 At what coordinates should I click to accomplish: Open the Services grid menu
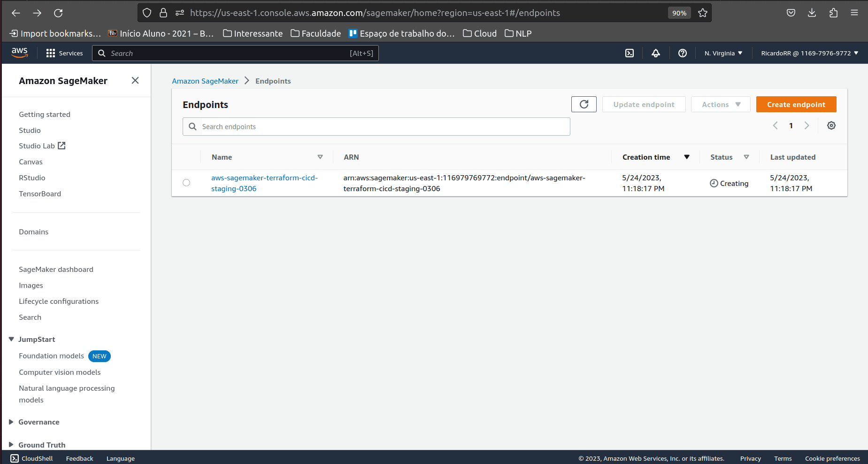[64, 54]
